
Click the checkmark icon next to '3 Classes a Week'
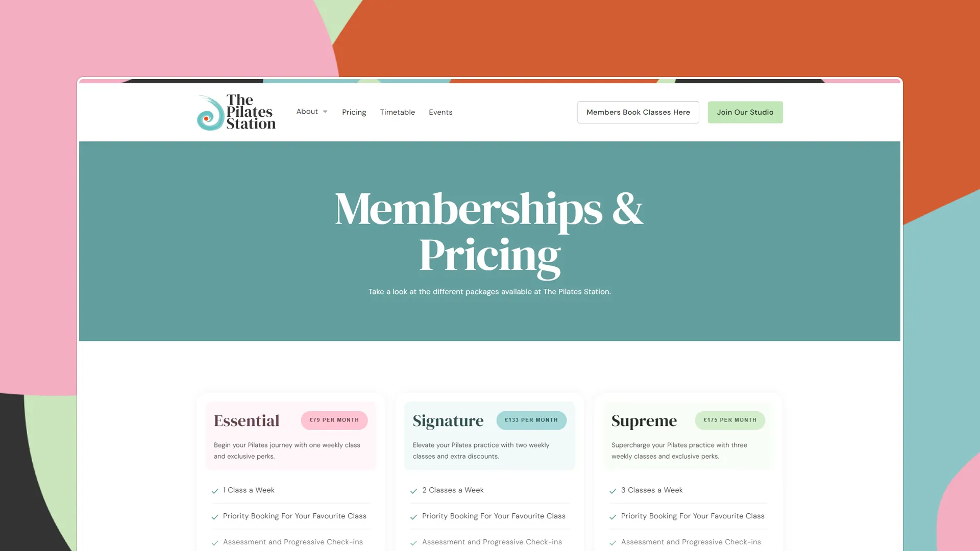(x=613, y=490)
